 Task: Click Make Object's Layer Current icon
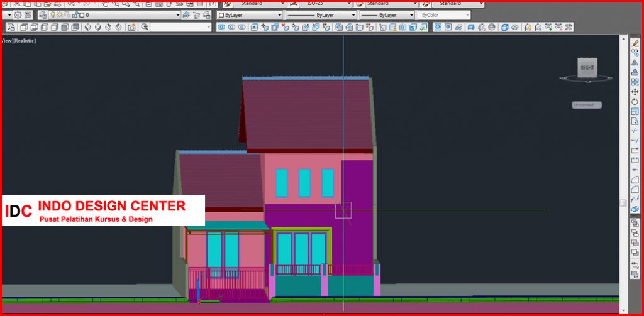click(x=186, y=15)
